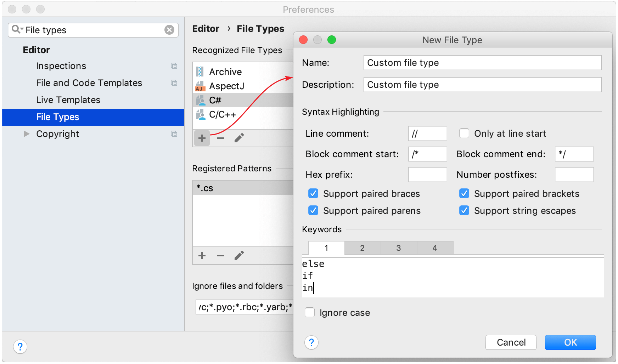This screenshot has height=364, width=618.
Task: Clear the File types search field
Action: click(x=169, y=30)
